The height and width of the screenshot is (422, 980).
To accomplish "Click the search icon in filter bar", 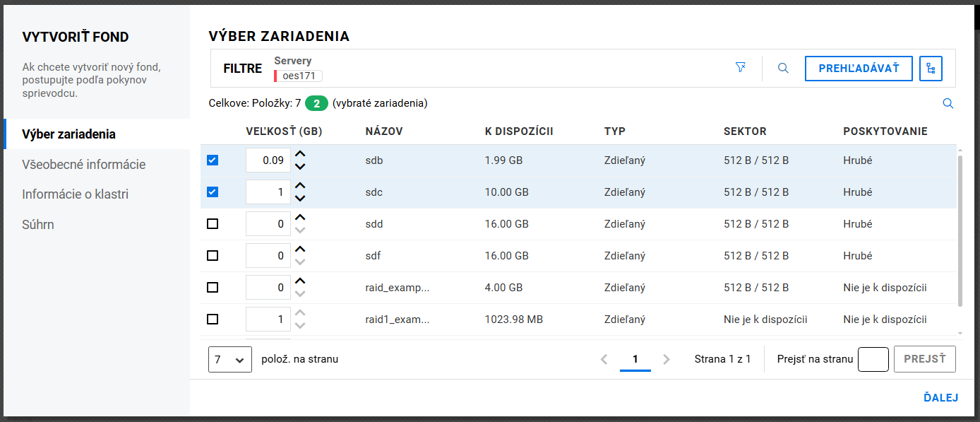I will [x=783, y=69].
